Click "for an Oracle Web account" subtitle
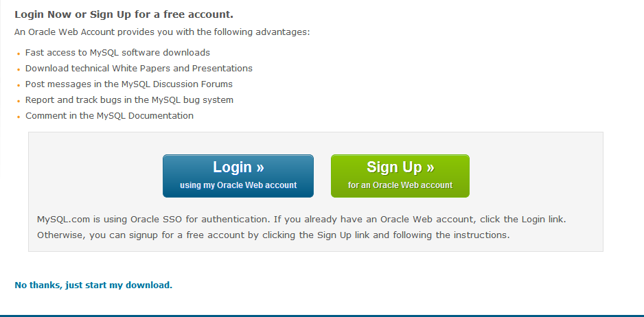 (x=400, y=185)
